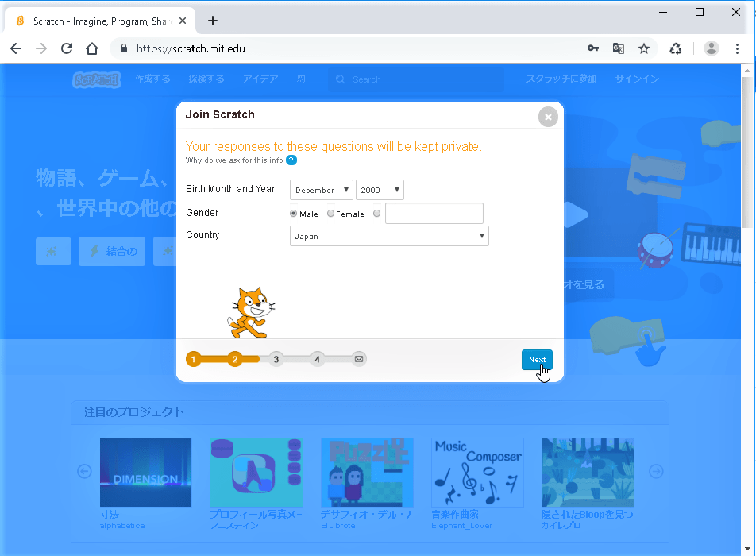This screenshot has height=556, width=756.
Task: Open the Chrome three-dot menu
Action: pyautogui.click(x=737, y=48)
